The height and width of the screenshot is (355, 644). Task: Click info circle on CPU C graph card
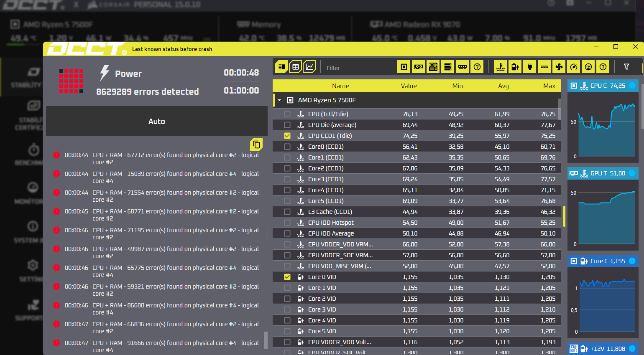(x=632, y=86)
